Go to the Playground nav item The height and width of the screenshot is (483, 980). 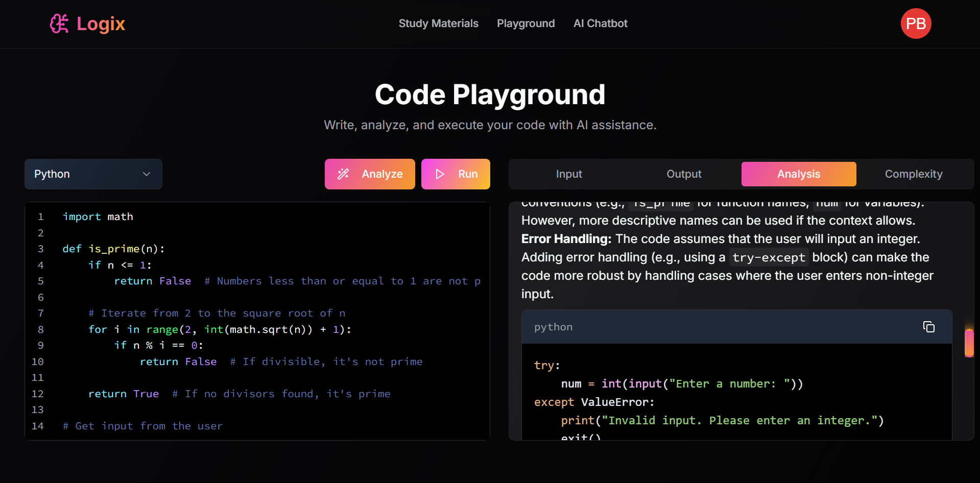pyautogui.click(x=525, y=23)
